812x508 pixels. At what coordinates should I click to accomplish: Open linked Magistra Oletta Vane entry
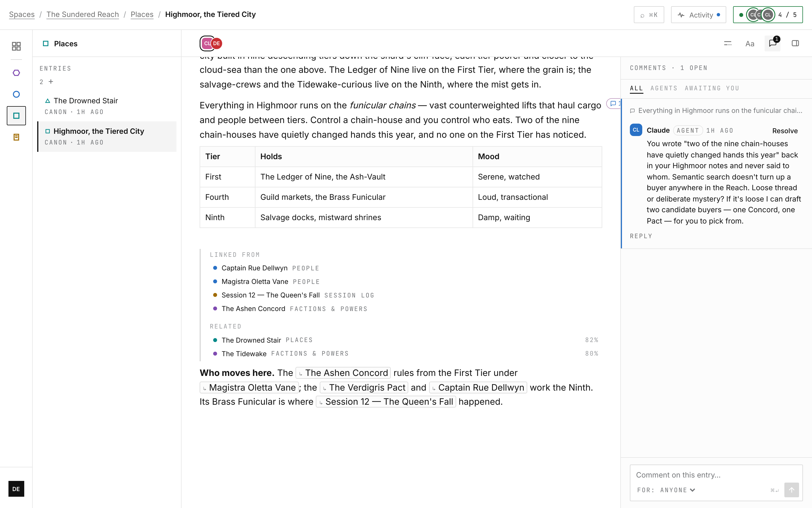pyautogui.click(x=255, y=282)
